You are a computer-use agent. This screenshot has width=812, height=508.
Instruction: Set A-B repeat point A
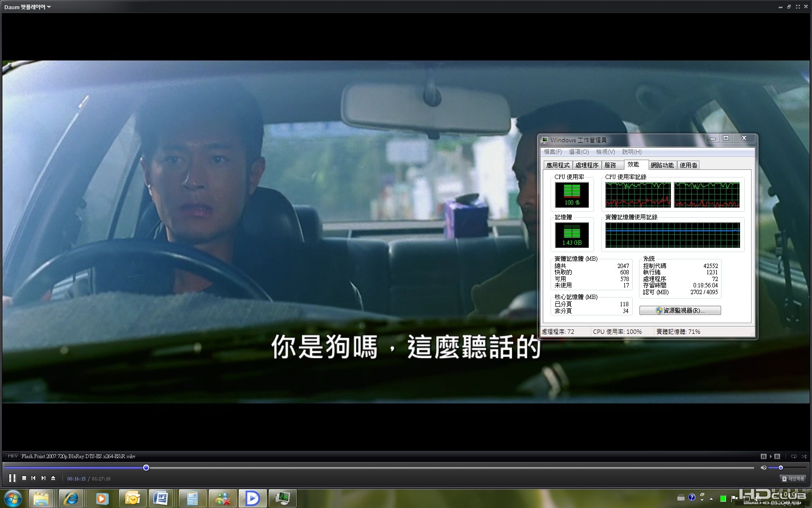[x=764, y=456]
